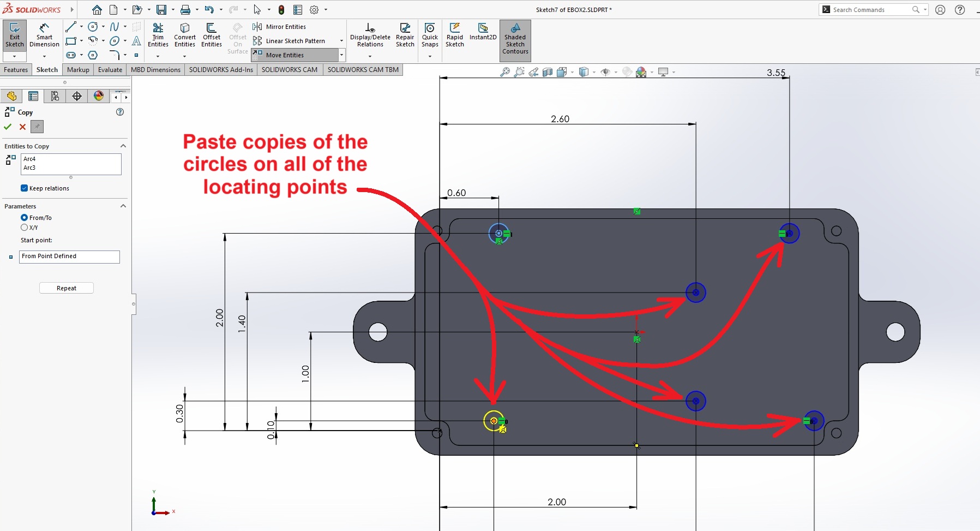The width and height of the screenshot is (980, 531).
Task: Click the green checkmark to accept Copy
Action: pyautogui.click(x=8, y=127)
